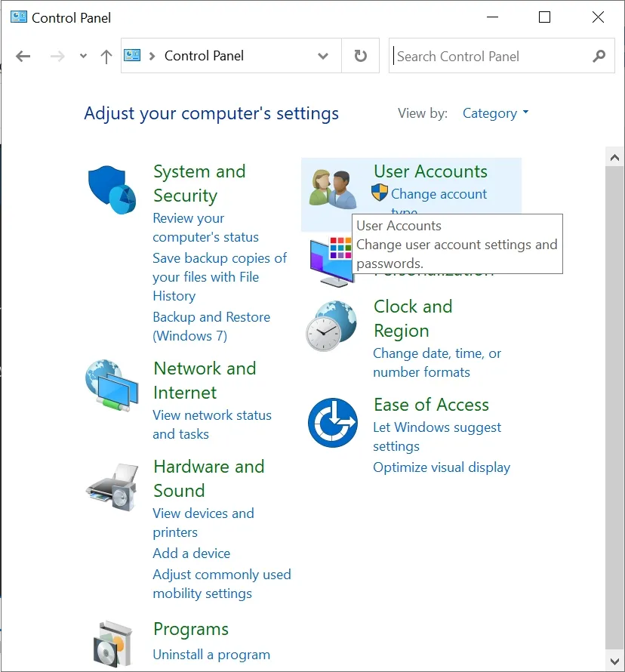Click View network status and tasks

tap(212, 424)
